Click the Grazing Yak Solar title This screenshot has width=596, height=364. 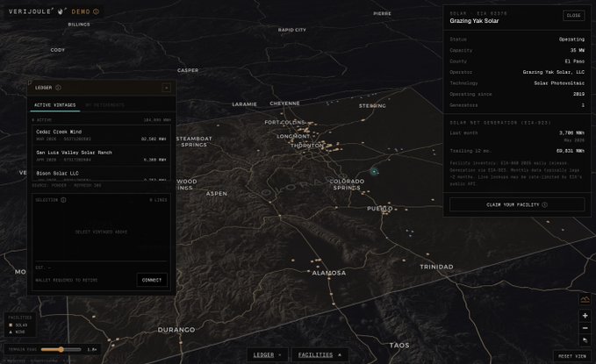click(x=474, y=21)
